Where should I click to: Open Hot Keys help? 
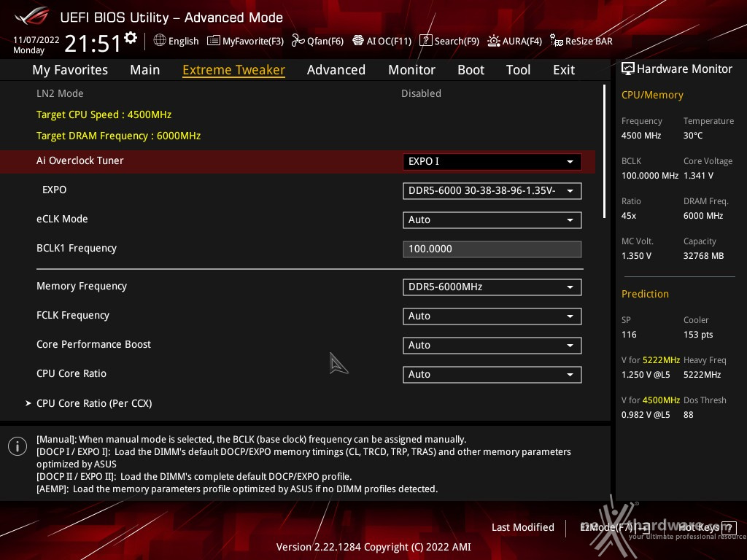pyautogui.click(x=707, y=527)
